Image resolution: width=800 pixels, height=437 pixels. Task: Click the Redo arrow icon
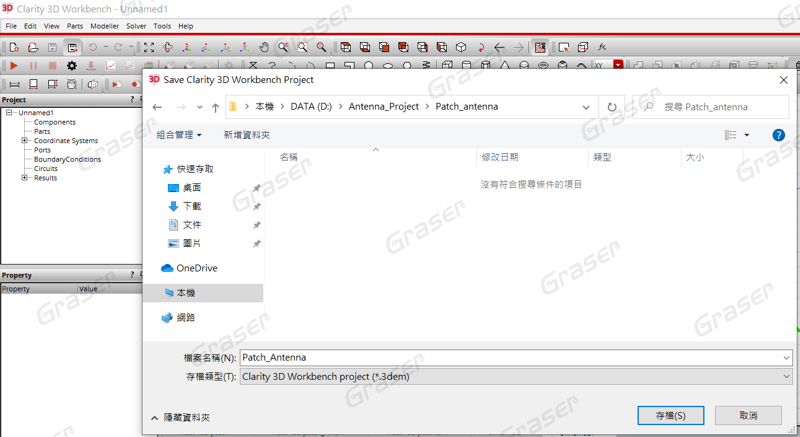[x=118, y=47]
